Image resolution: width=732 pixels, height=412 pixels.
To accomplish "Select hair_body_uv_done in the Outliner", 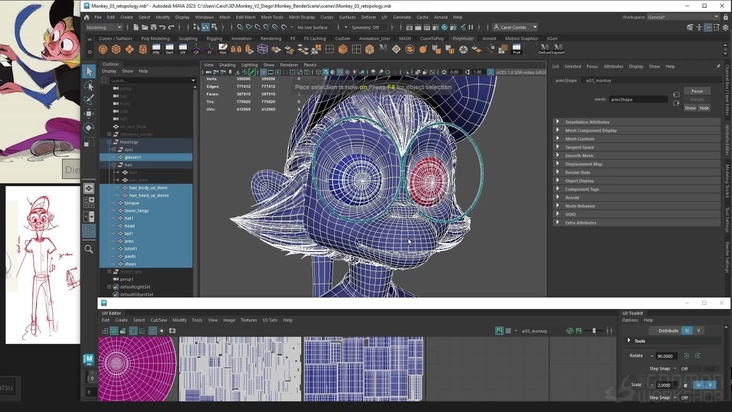I will tap(146, 188).
